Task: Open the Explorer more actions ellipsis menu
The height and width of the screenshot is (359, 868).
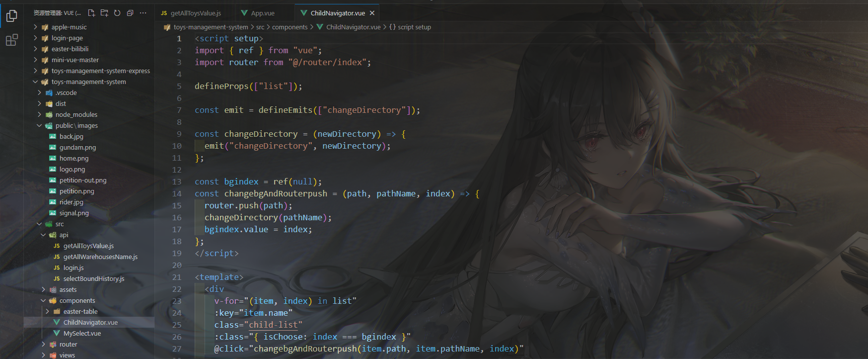Action: click(143, 13)
